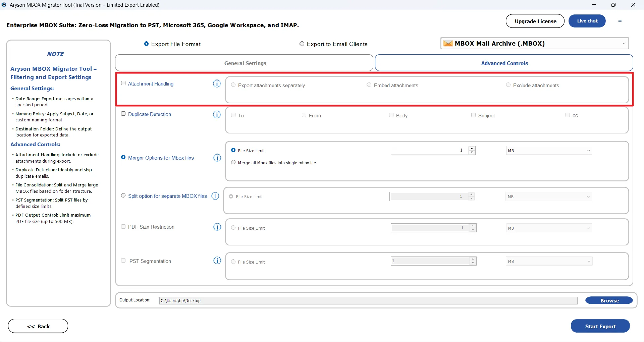The width and height of the screenshot is (644, 342).
Task: Select File Size Limit in PDF Size Restriction
Action: (233, 228)
